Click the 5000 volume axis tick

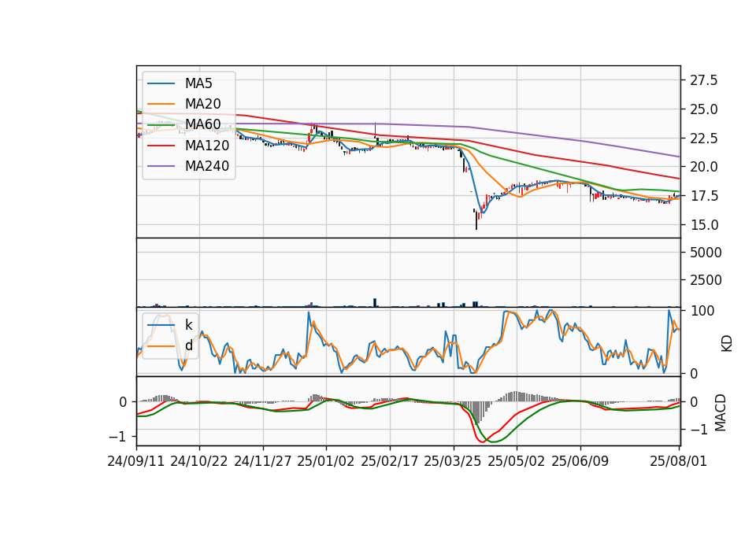tap(706, 253)
